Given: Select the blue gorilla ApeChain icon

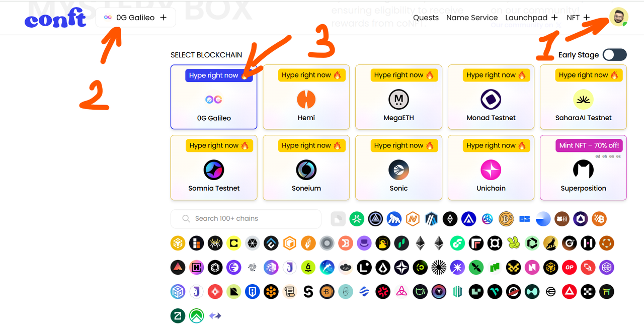Looking at the screenshot, I should 394,219.
